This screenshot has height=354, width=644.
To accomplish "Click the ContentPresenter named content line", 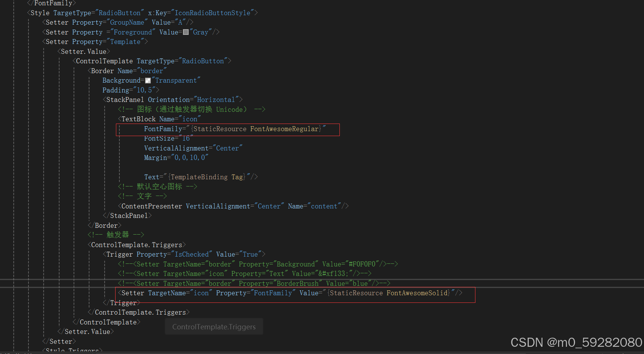I will coord(233,206).
